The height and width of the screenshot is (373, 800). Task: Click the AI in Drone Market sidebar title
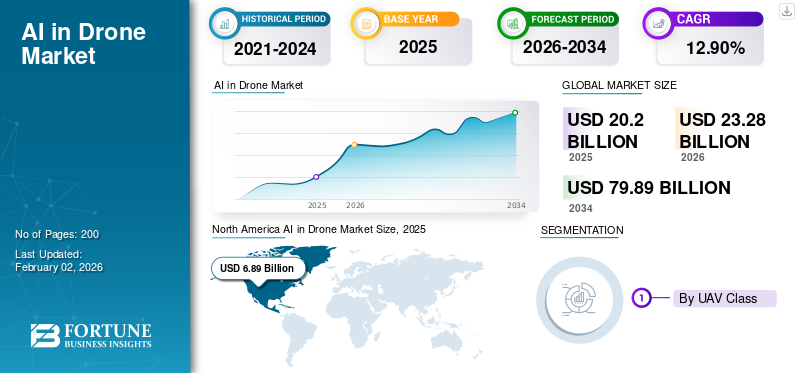(x=84, y=43)
